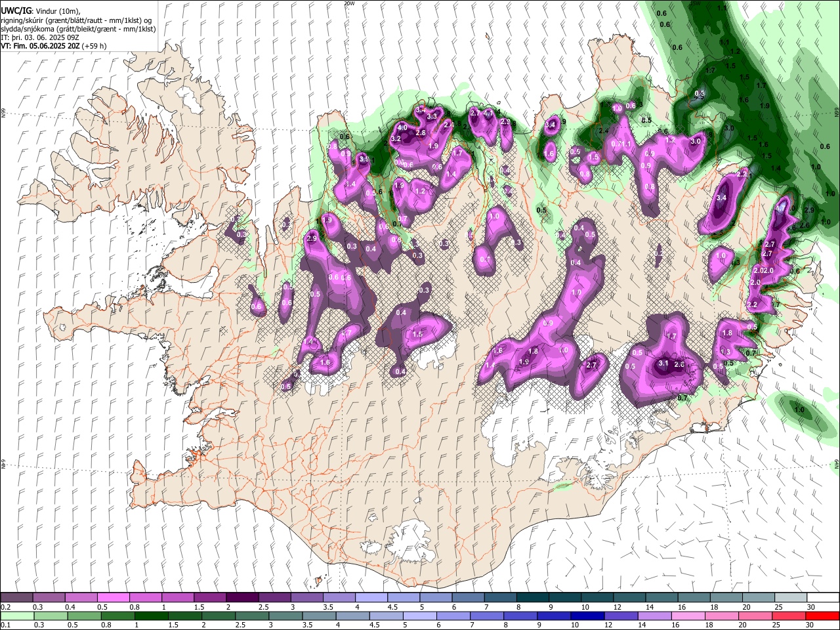Select the valid time VT: Fim. 05.06.2025 20Z

40,46
